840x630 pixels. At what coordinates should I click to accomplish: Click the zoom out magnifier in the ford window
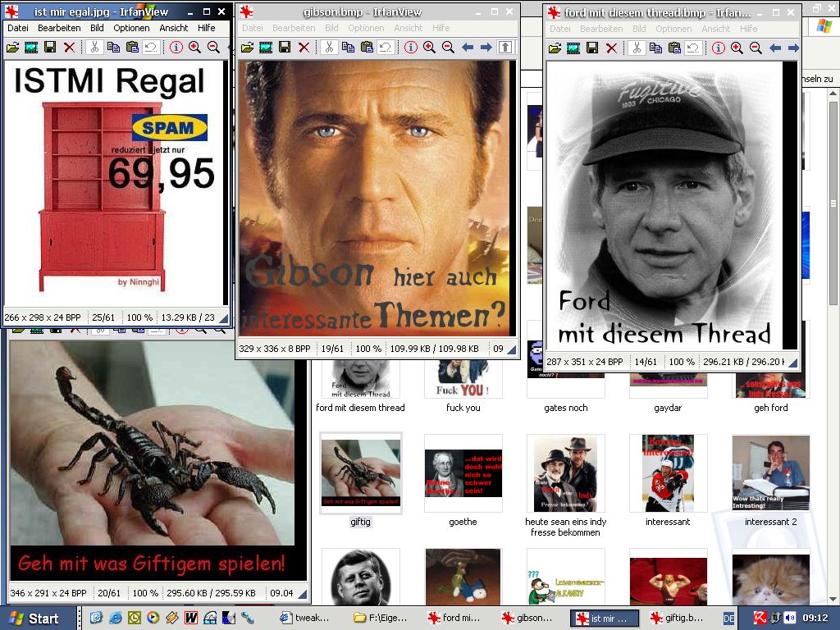[x=756, y=48]
